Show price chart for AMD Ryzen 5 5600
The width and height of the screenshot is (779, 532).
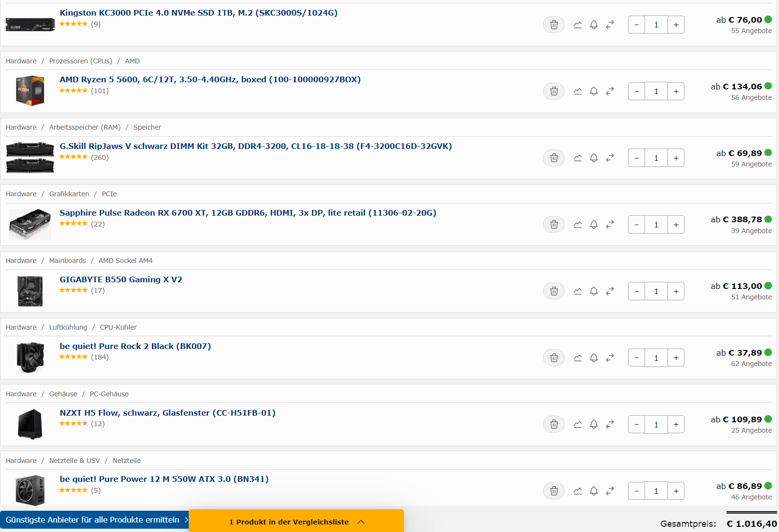[578, 91]
